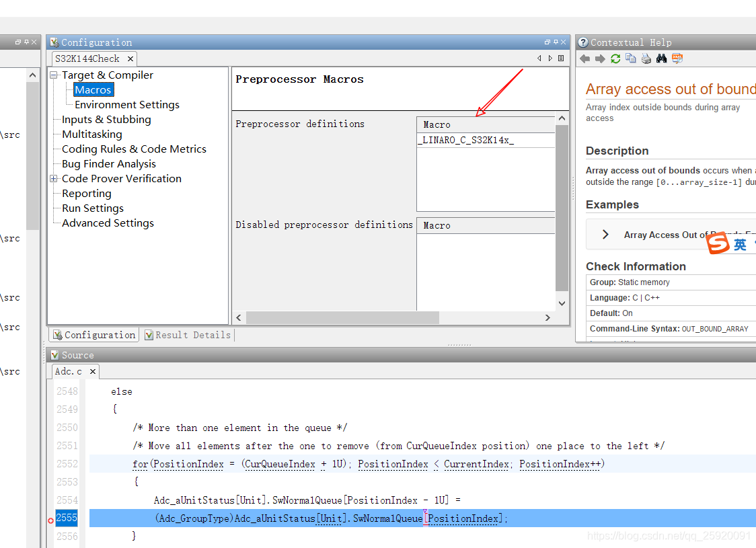Show previous configuration tab arrow
The image size is (756, 548).
coord(539,58)
